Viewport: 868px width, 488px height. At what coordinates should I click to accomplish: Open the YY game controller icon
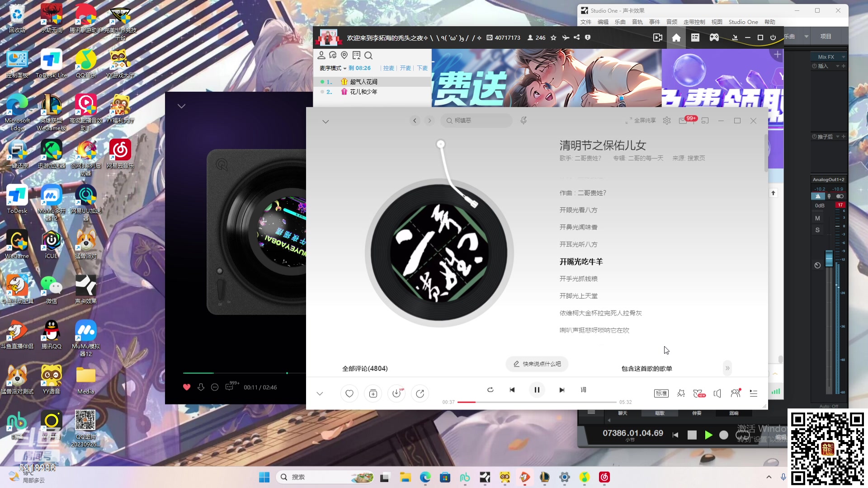point(714,38)
